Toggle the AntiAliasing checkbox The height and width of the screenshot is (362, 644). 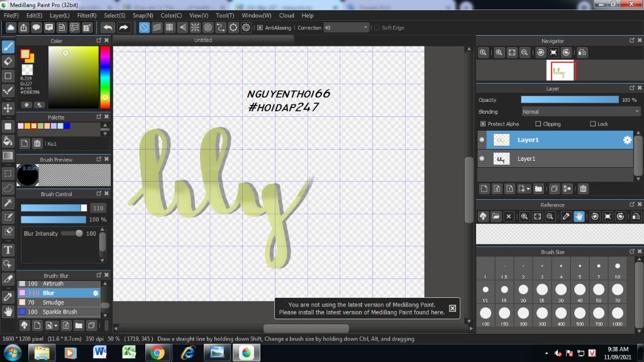click(x=260, y=28)
